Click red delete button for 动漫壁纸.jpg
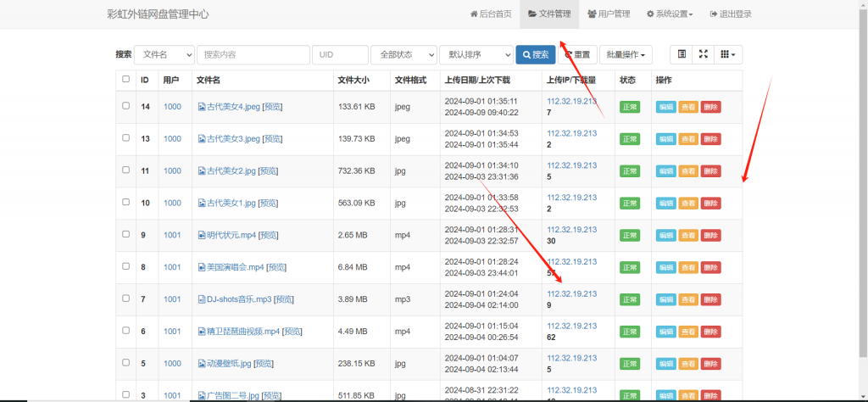Image resolution: width=868 pixels, height=402 pixels. [710, 364]
